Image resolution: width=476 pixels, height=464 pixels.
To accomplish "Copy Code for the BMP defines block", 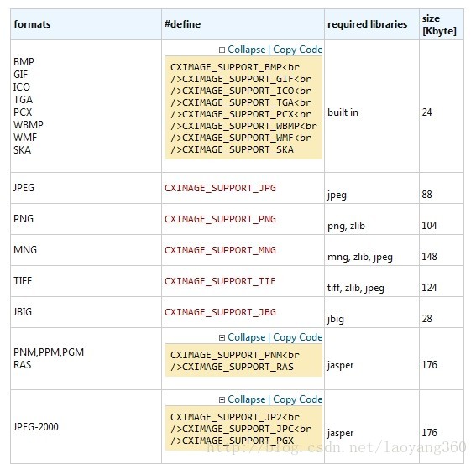I will tap(297, 50).
